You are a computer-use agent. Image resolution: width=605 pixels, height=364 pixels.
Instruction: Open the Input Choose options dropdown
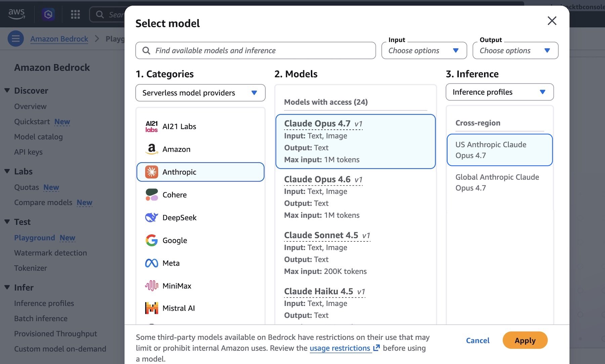click(x=424, y=50)
